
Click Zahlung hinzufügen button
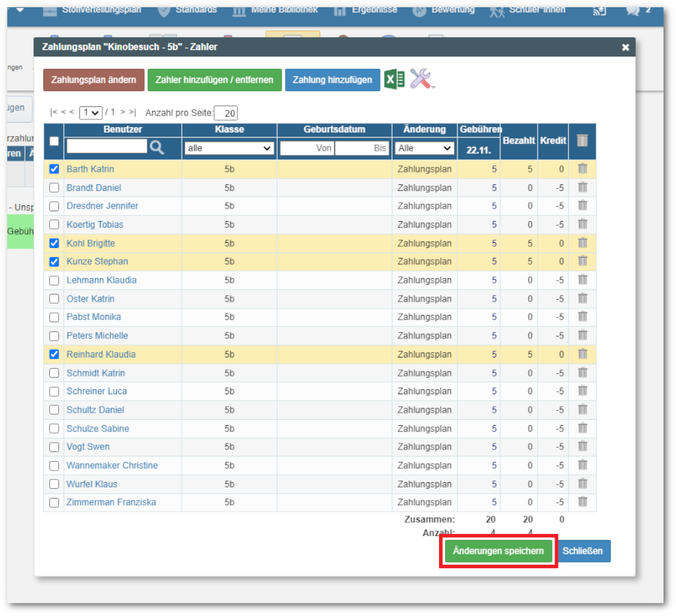[332, 80]
